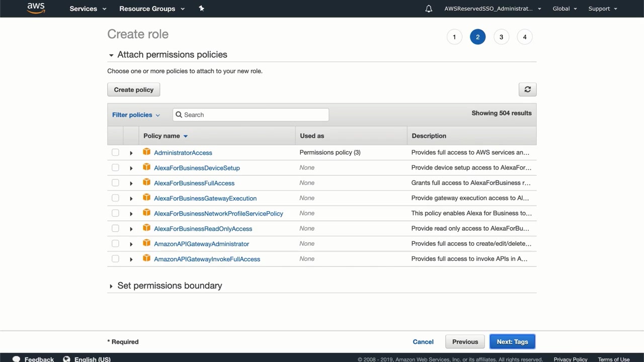Image resolution: width=644 pixels, height=362 pixels.
Task: Click the pin shortcuts icon
Action: pos(201,9)
